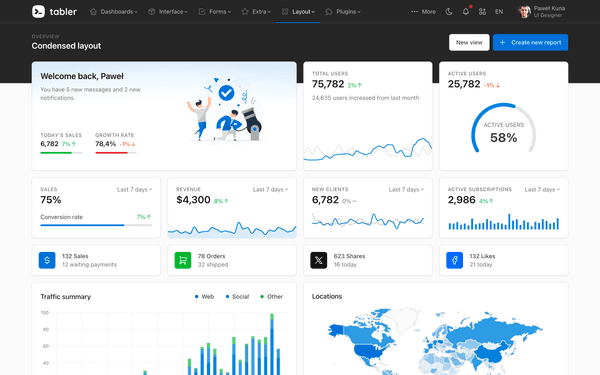The width and height of the screenshot is (600, 375).
Task: Click the Growth Rate red progress bar
Action: (x=116, y=153)
